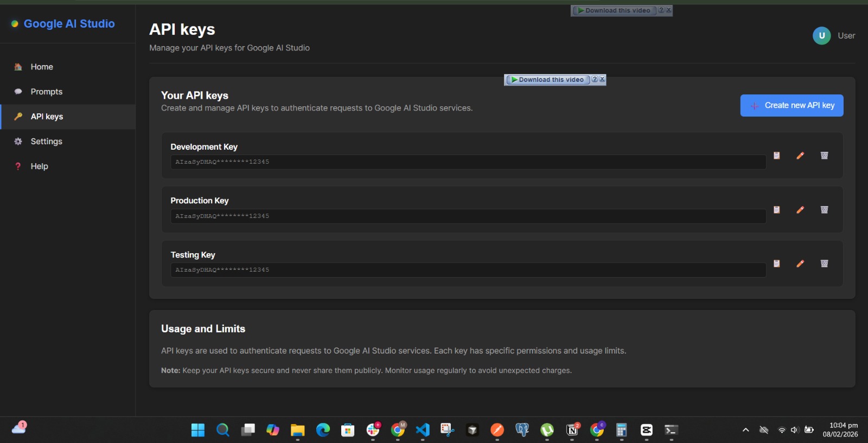Switch to Visual Studio Code in taskbar
Image resolution: width=868 pixels, height=443 pixels.
point(423,430)
